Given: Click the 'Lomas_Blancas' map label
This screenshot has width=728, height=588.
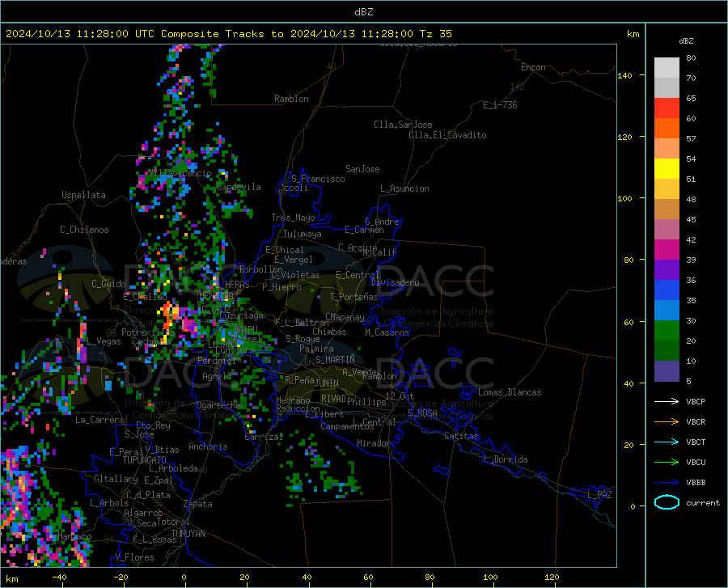Looking at the screenshot, I should 510,392.
